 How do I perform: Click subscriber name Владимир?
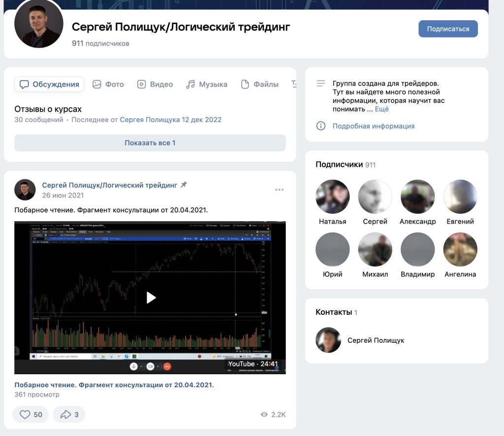(417, 274)
